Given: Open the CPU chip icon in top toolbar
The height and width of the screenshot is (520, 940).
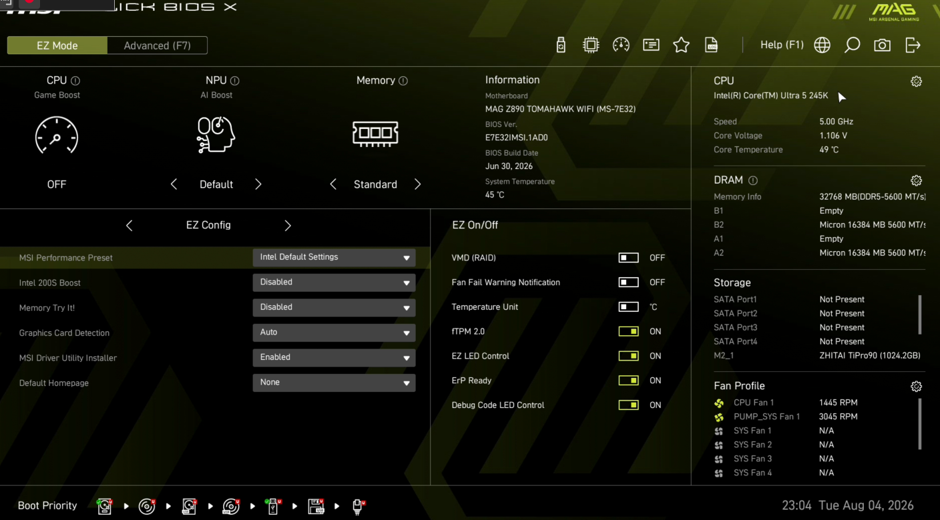Looking at the screenshot, I should tap(591, 45).
